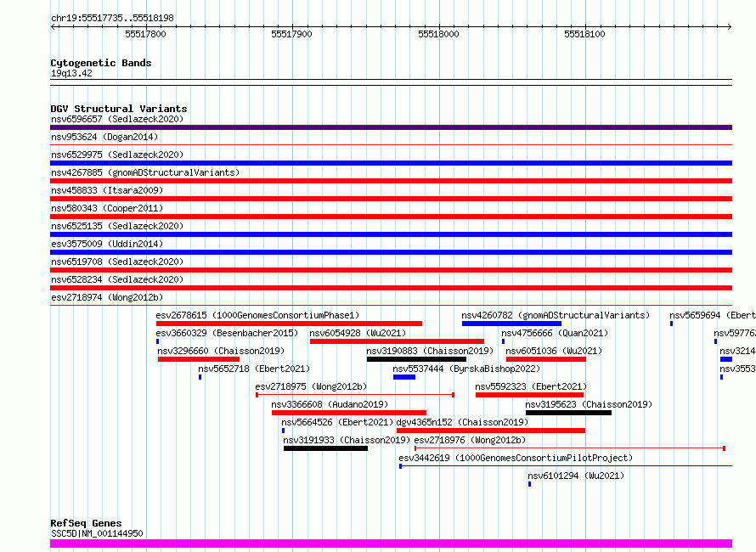This screenshot has height=552, width=756.
Task: Select nsv5664526 (Ebert2021) variant label
Action: (x=337, y=422)
